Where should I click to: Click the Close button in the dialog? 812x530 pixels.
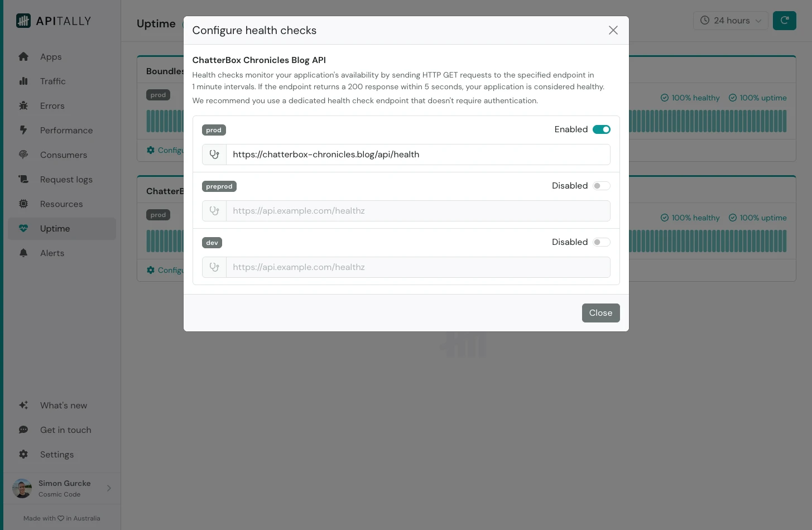tap(600, 313)
